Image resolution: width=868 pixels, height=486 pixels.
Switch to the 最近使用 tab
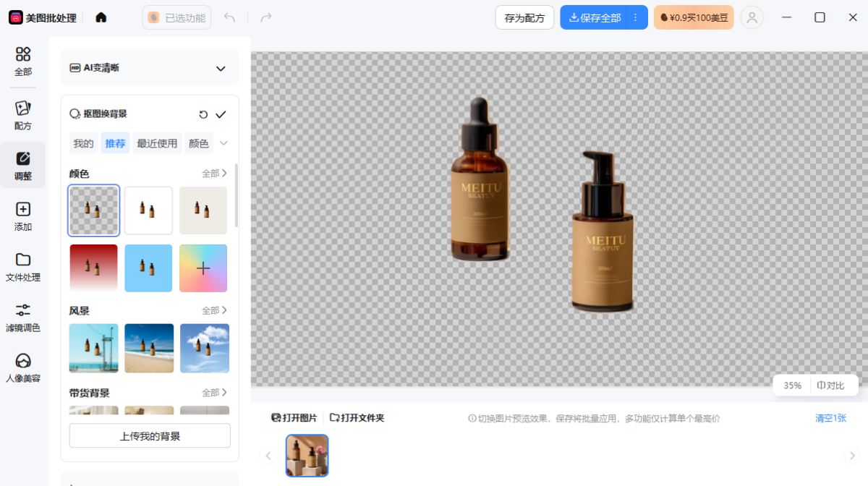(x=157, y=143)
